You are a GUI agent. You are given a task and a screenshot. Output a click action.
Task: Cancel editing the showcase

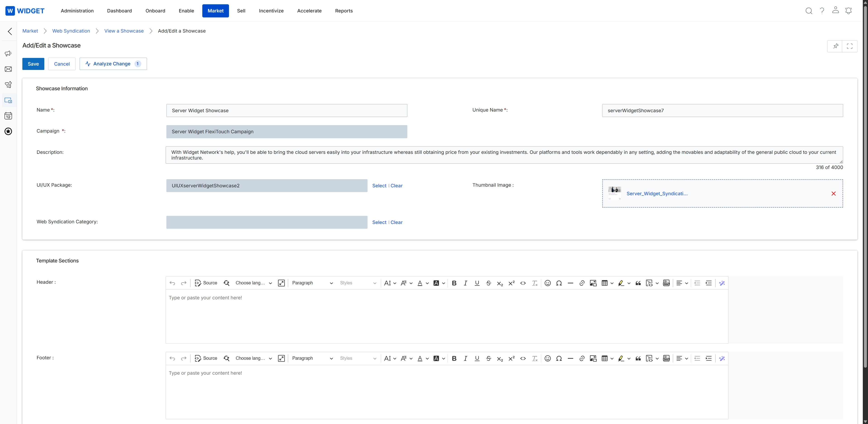(x=62, y=64)
